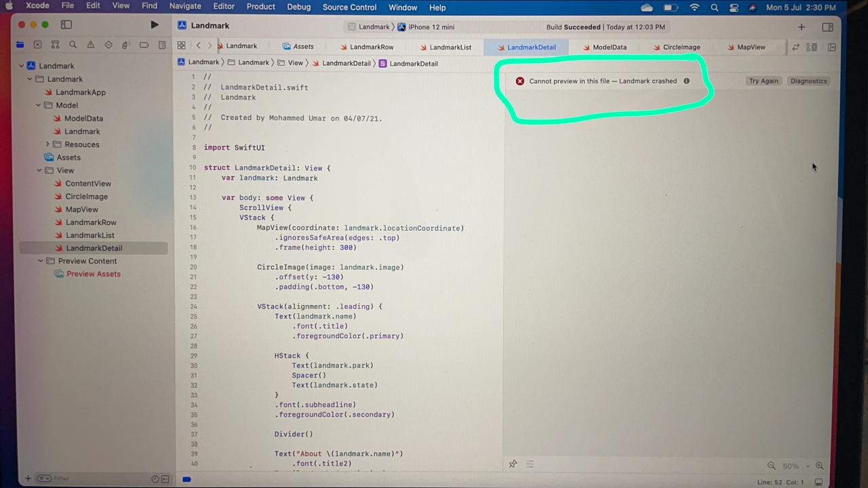
Task: Open the 50% zoom level dropdown
Action: click(796, 466)
